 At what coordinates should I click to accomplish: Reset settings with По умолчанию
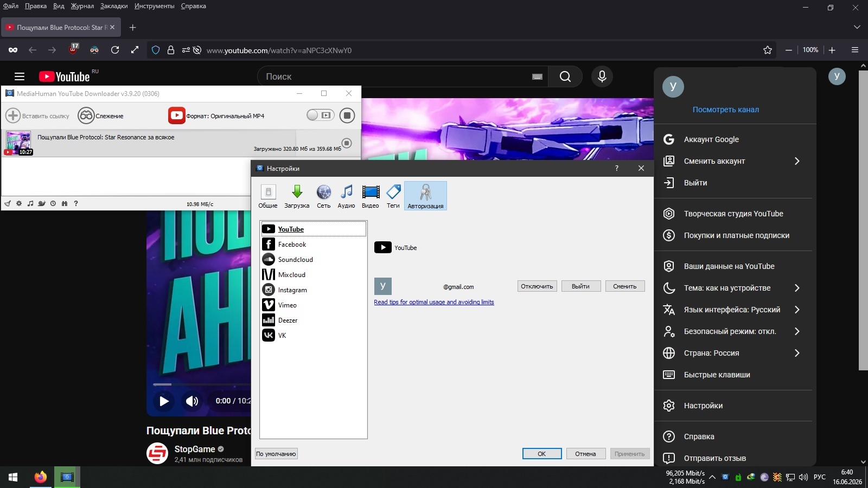click(x=276, y=454)
